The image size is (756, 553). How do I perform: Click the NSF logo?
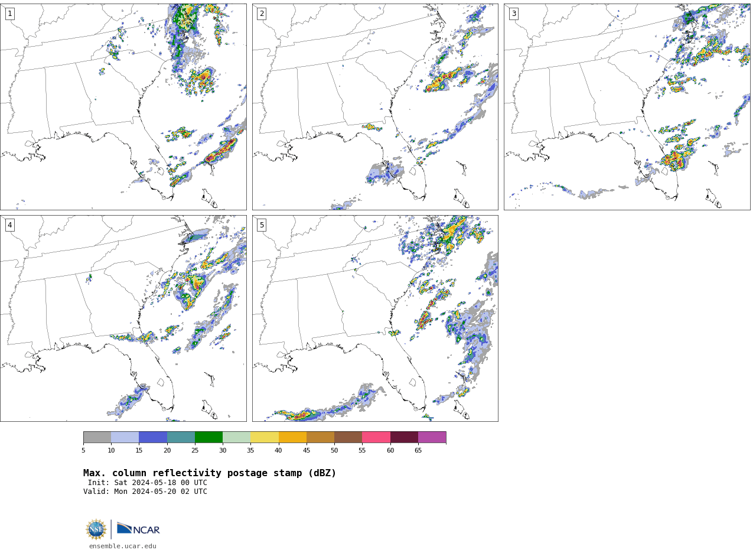(x=96, y=529)
